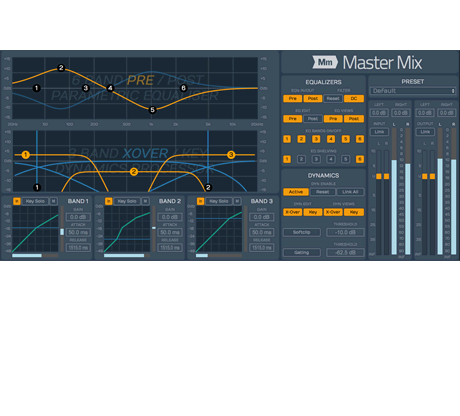Click the input left 0.0 dB field
Image resolution: width=460 pixels, height=416 pixels.
tap(379, 113)
